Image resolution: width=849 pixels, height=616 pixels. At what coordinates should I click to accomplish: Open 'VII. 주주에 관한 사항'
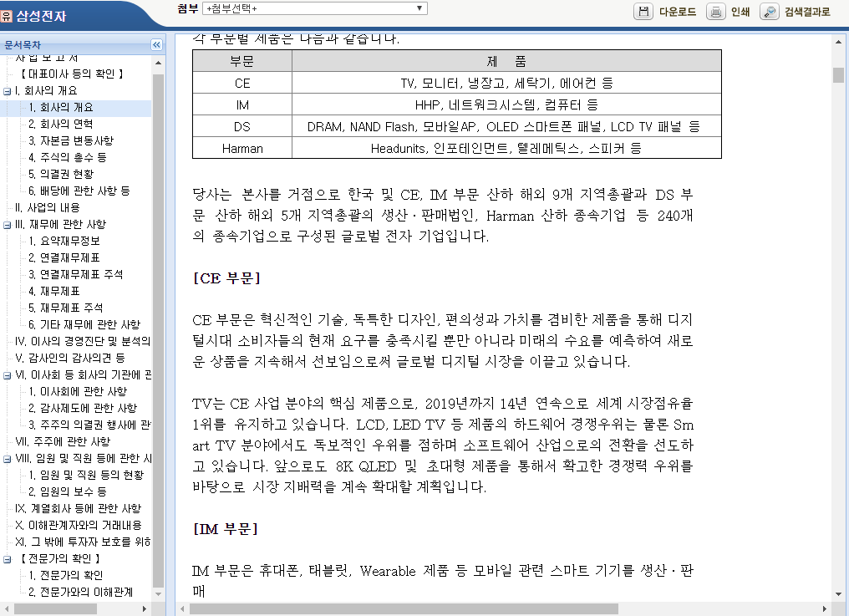[x=63, y=442]
